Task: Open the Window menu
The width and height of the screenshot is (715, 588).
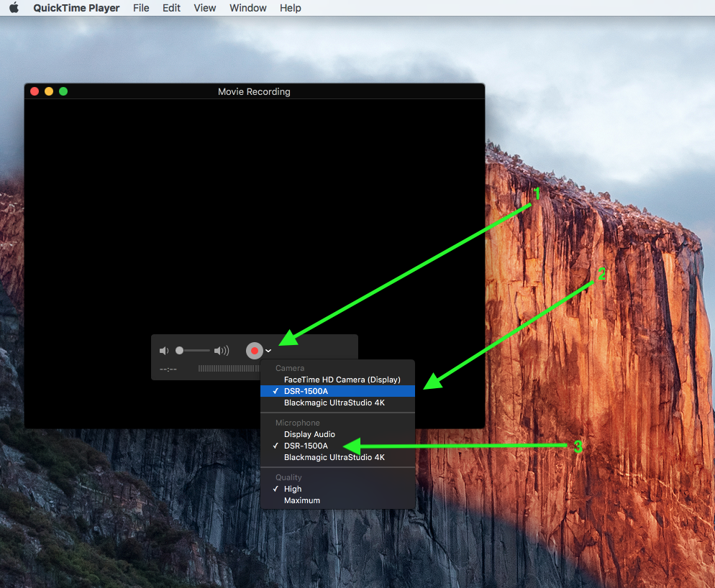Action: coord(247,8)
